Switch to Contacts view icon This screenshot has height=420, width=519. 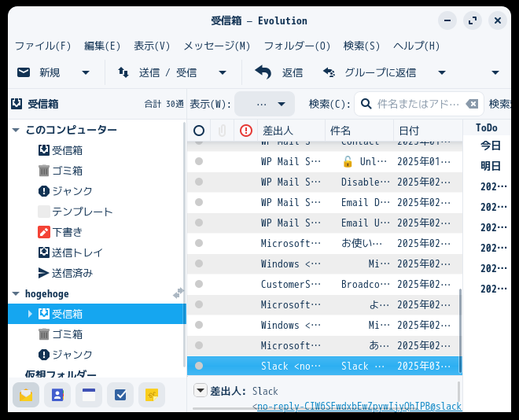pos(57,395)
